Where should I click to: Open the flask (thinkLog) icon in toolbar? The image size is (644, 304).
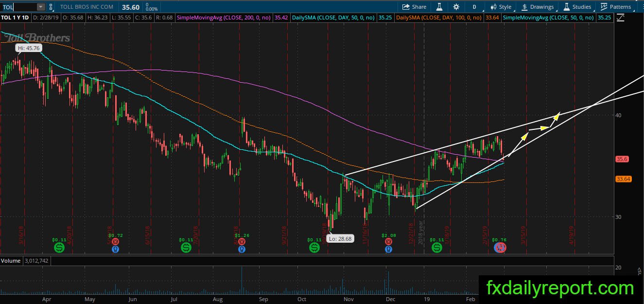point(439,7)
